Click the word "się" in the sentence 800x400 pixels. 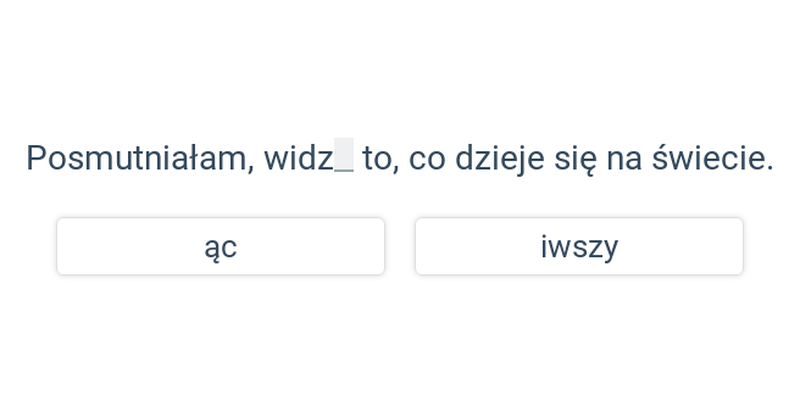576,160
